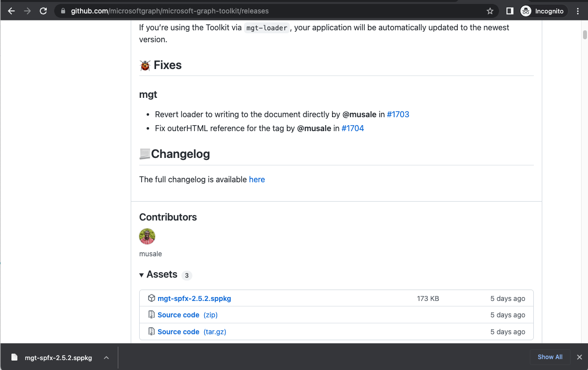Click Show All downloads button
Viewport: 588px width, 370px height.
[x=550, y=357]
